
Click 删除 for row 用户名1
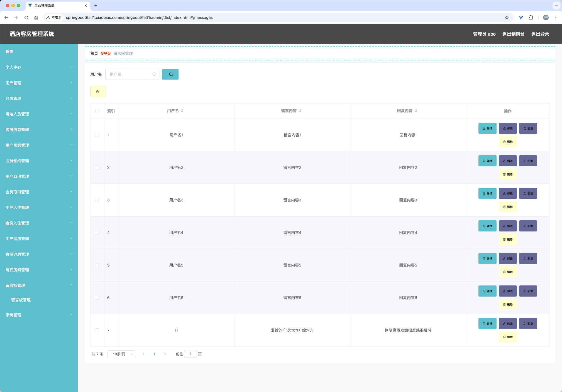click(508, 142)
